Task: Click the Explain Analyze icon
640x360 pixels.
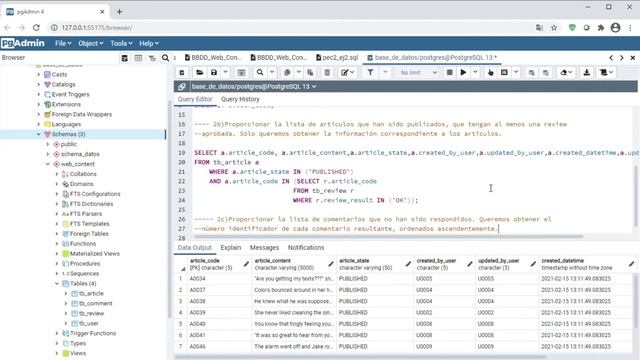Action: coord(504,72)
